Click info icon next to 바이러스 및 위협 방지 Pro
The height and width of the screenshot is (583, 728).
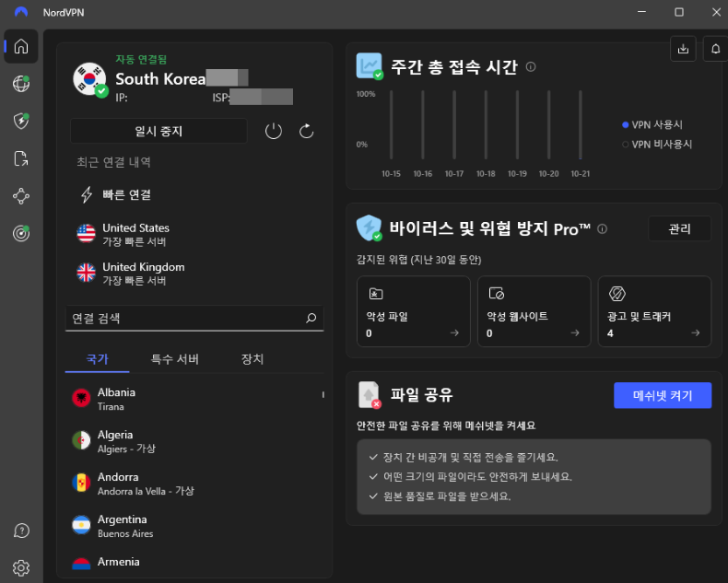pos(602,228)
